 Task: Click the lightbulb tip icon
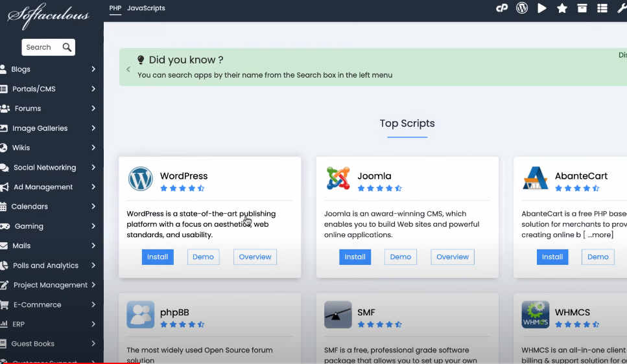pyautogui.click(x=141, y=60)
